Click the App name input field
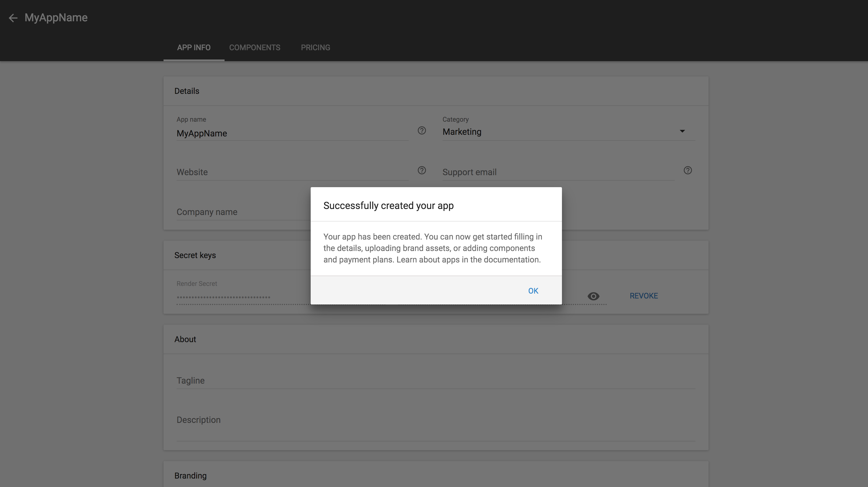The width and height of the screenshot is (868, 487). [x=292, y=133]
